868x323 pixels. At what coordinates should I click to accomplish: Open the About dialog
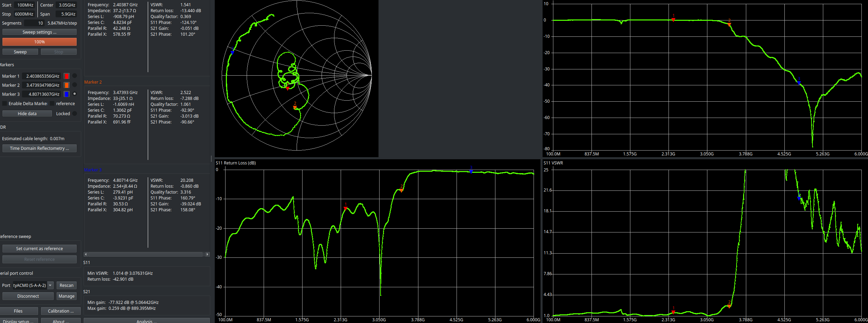(61, 321)
